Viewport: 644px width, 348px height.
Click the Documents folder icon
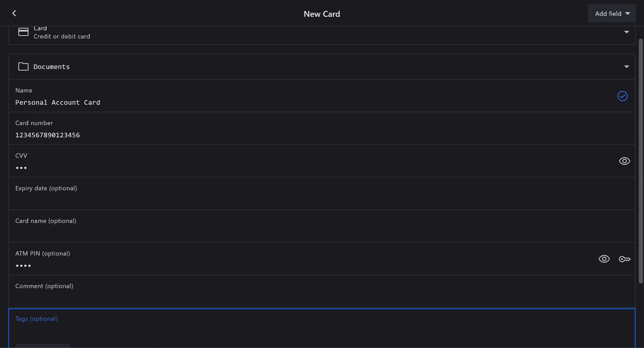(23, 66)
